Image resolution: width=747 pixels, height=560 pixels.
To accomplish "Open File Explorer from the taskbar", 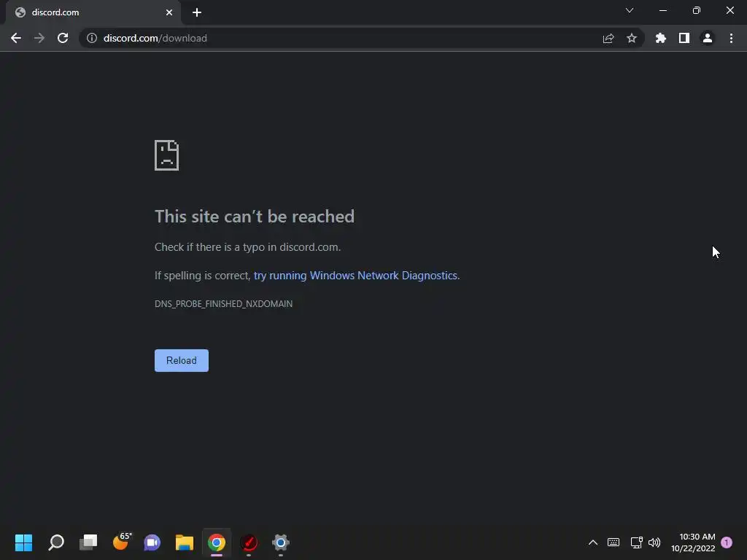I will tap(185, 542).
